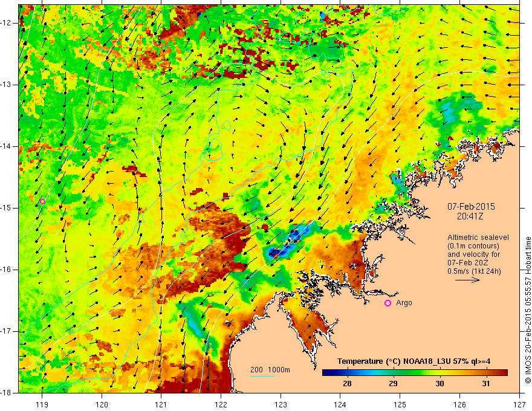Click the latitude axis label -18
The width and height of the screenshot is (532, 411).
tap(7, 393)
